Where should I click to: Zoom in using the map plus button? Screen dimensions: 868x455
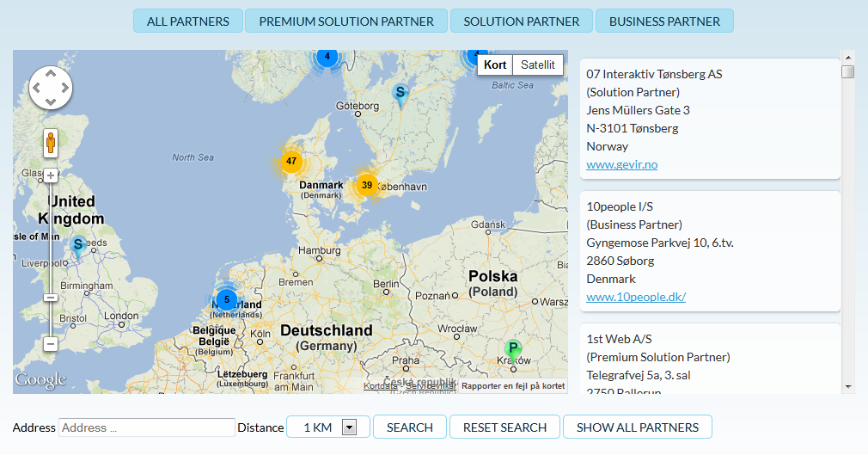click(x=51, y=175)
